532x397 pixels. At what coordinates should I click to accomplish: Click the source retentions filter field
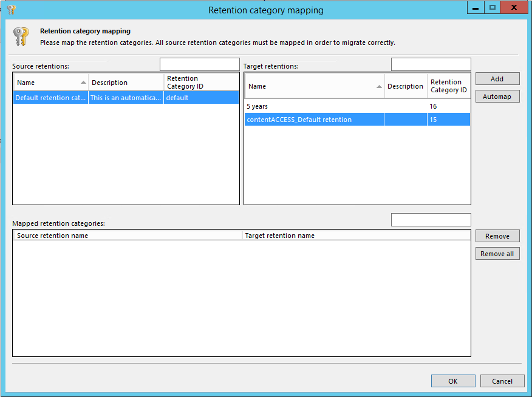199,64
